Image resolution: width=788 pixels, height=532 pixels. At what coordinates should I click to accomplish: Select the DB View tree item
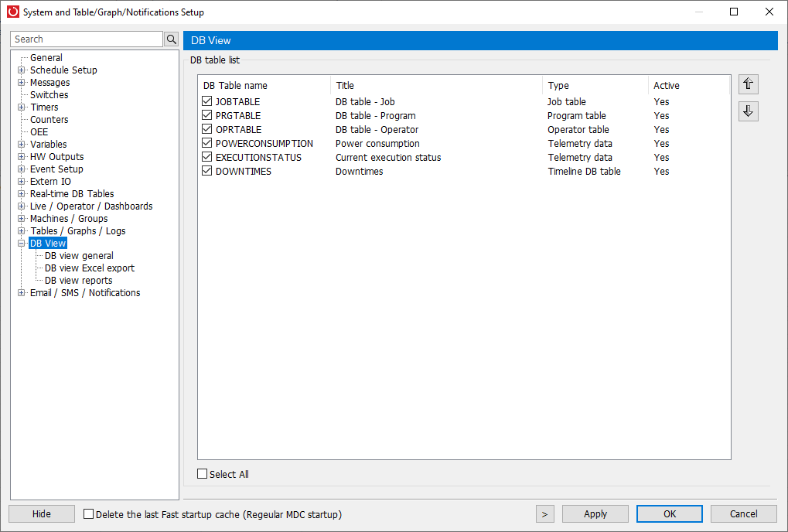click(x=48, y=243)
